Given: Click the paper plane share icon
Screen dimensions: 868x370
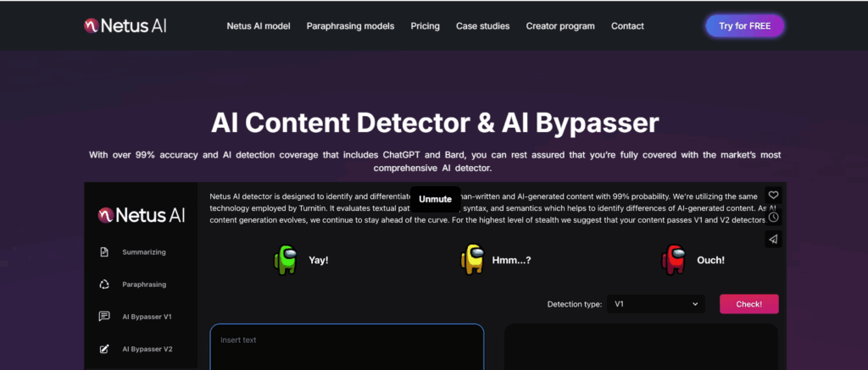Looking at the screenshot, I should (x=773, y=240).
